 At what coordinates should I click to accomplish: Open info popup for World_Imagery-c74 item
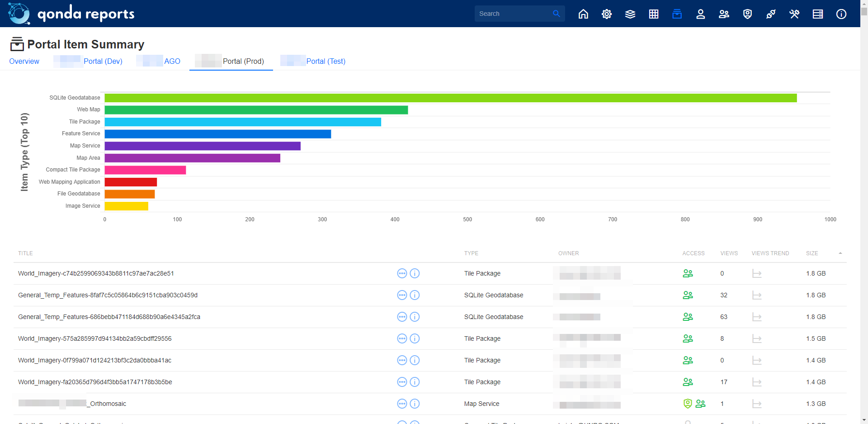[x=415, y=273]
